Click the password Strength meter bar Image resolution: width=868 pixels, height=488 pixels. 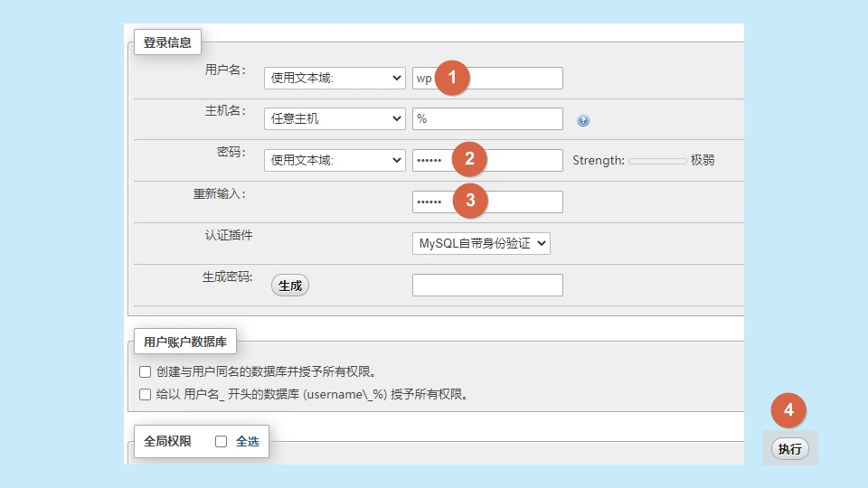coord(657,161)
